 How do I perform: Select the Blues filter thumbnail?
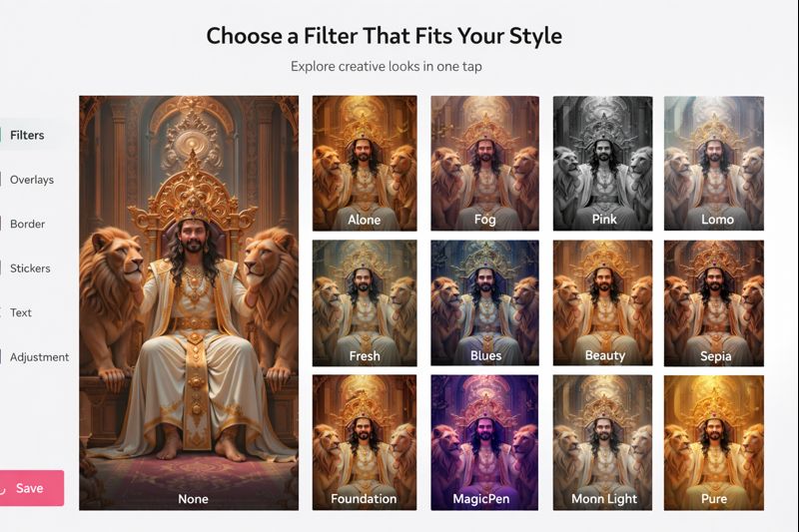pos(484,303)
